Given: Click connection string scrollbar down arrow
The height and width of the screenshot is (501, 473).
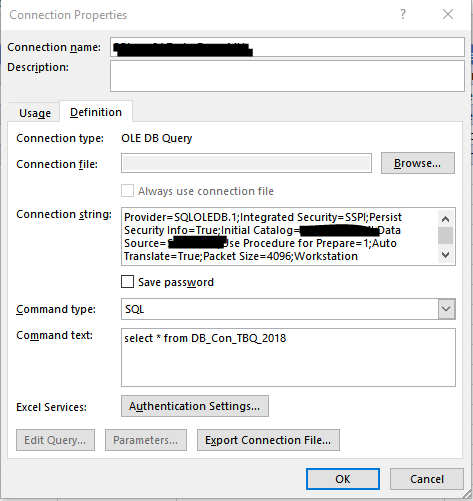Looking at the screenshot, I should (x=445, y=255).
